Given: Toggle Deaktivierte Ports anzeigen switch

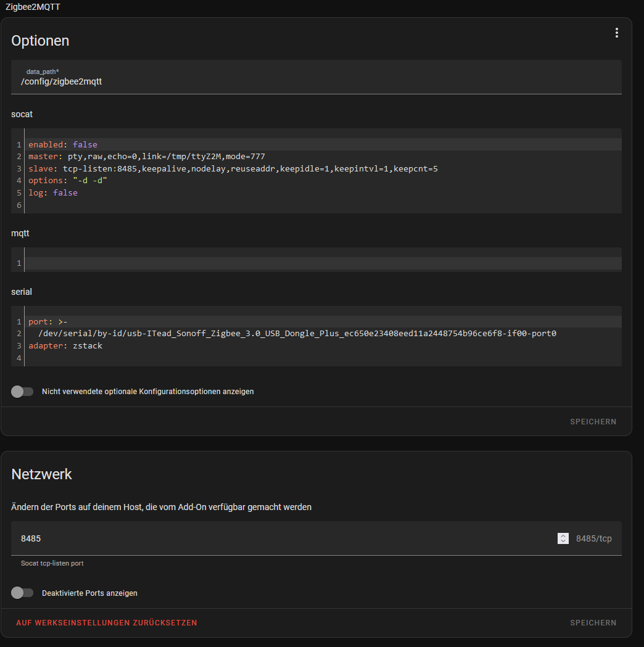Looking at the screenshot, I should point(22,593).
